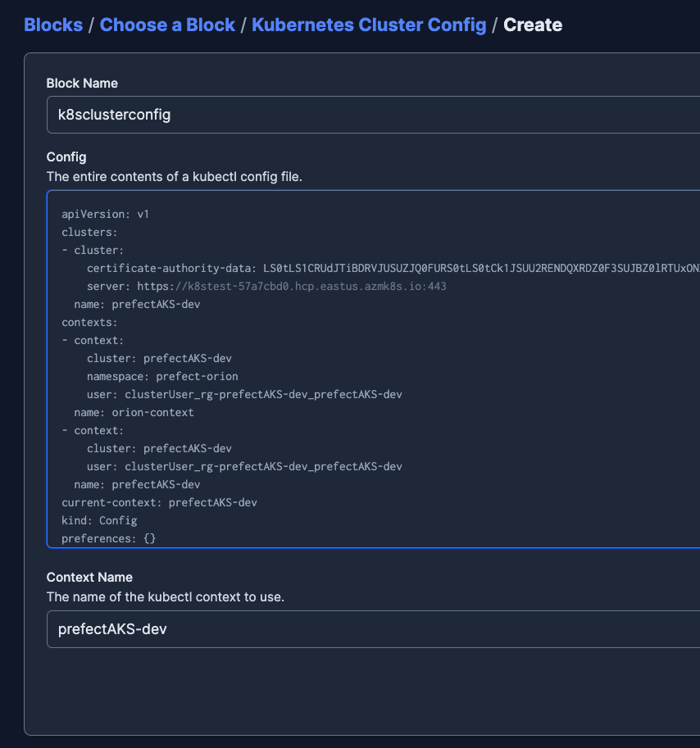Click the preferences: {} line
This screenshot has width=700, height=748.
coord(107,538)
